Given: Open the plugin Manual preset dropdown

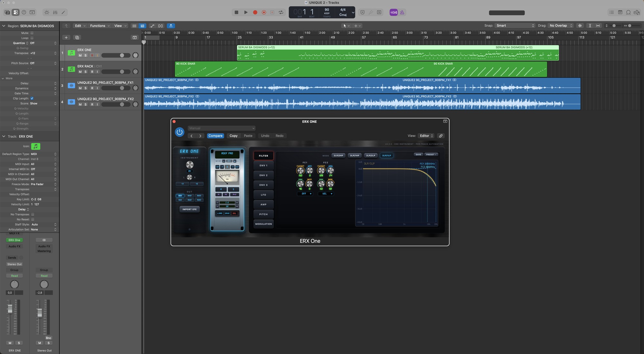Looking at the screenshot, I should (222, 128).
